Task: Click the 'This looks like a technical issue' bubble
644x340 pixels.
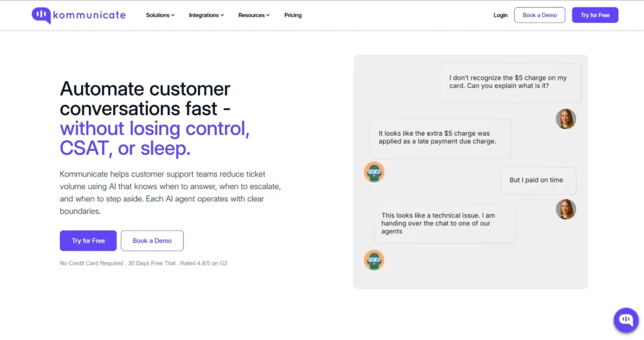Action: 445,223
